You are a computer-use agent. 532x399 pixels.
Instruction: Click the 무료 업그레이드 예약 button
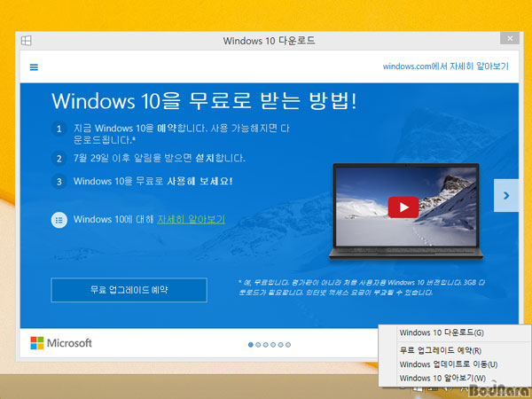(x=129, y=290)
